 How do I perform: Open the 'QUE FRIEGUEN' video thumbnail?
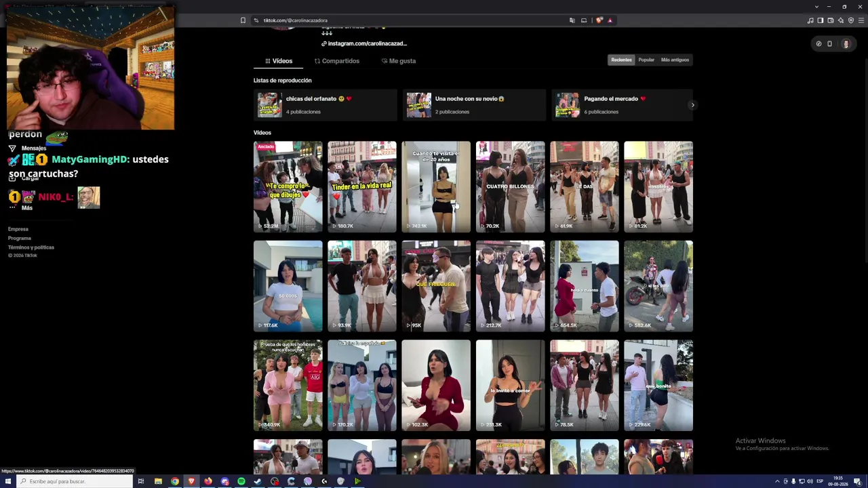click(436, 286)
